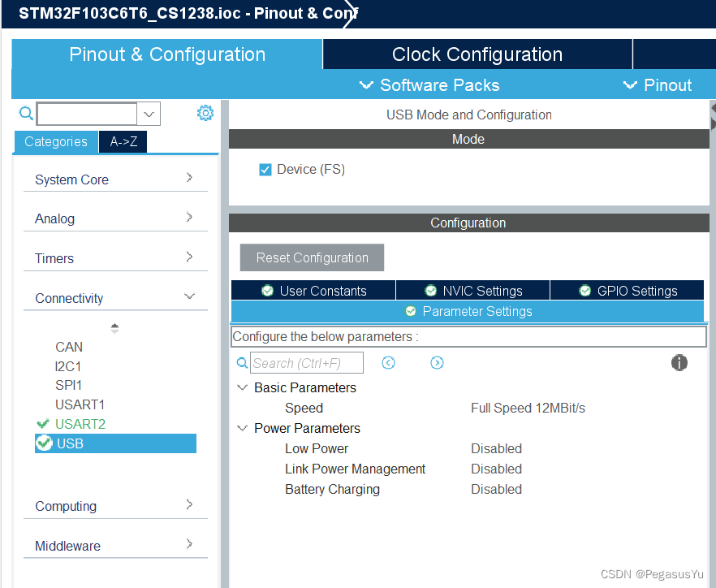Screen dimensions: 716x588
Task: Select USB in Connectivity list
Action: click(115, 443)
